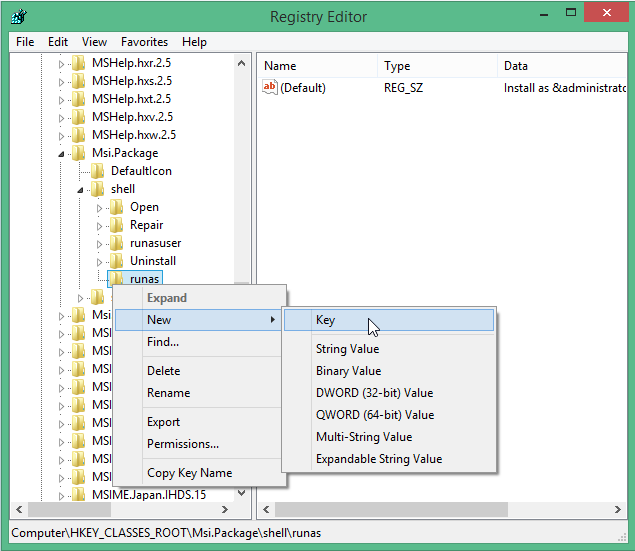
Task: Click the Uninstall key folder icon
Action: [x=116, y=261]
